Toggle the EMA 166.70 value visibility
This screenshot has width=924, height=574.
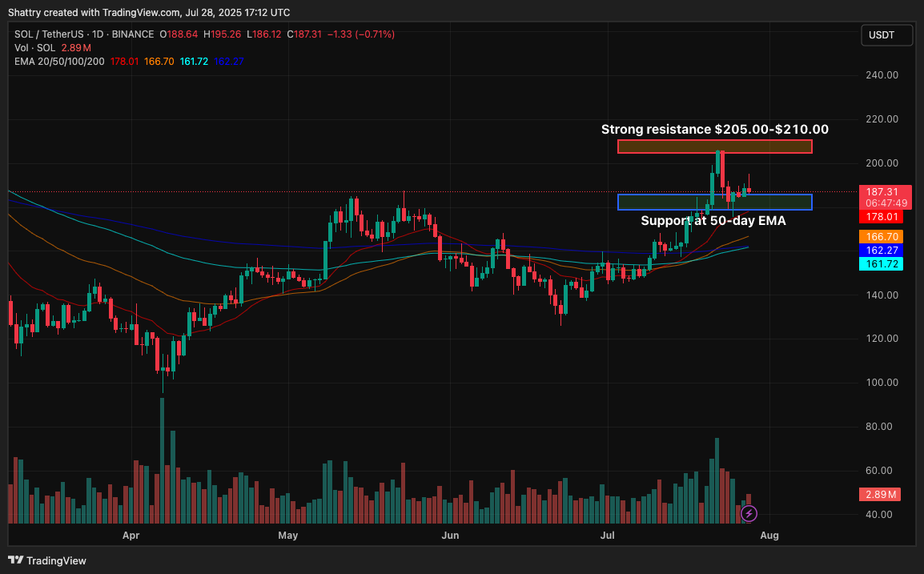tap(881, 236)
